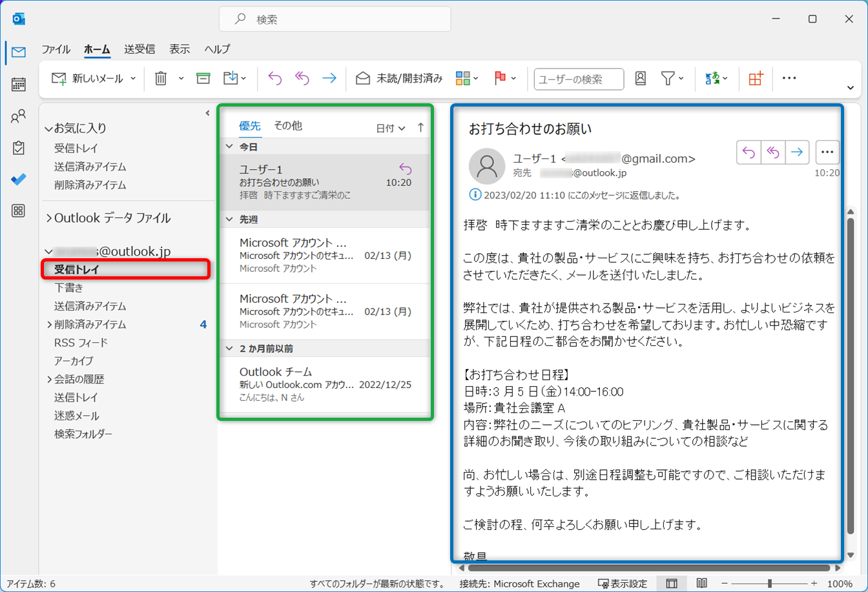Forward the message with the forward arrow icon
868x592 pixels.
coord(329,78)
